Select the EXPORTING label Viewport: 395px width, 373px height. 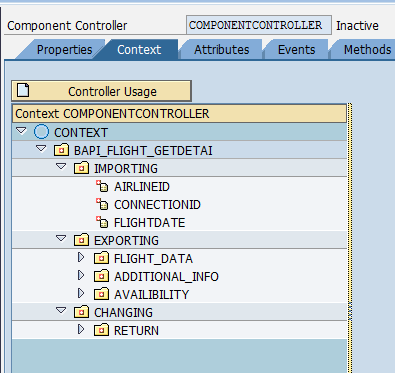point(126,241)
